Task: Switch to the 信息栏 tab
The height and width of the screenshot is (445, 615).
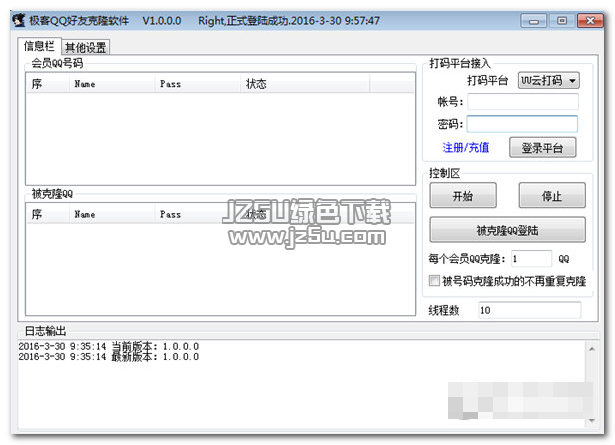Action: [x=39, y=46]
